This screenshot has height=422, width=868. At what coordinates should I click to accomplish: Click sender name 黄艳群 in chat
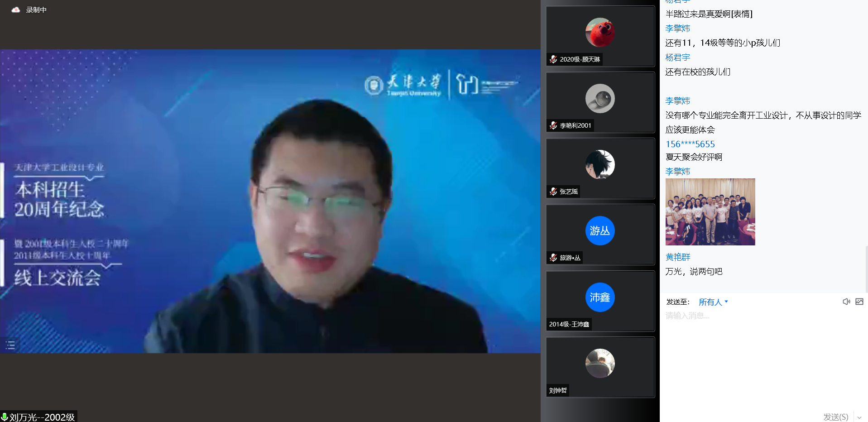tap(678, 257)
